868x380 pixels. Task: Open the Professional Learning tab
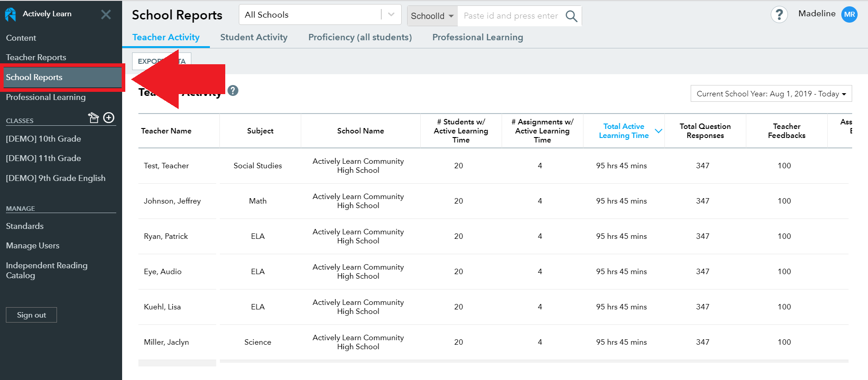(x=478, y=37)
